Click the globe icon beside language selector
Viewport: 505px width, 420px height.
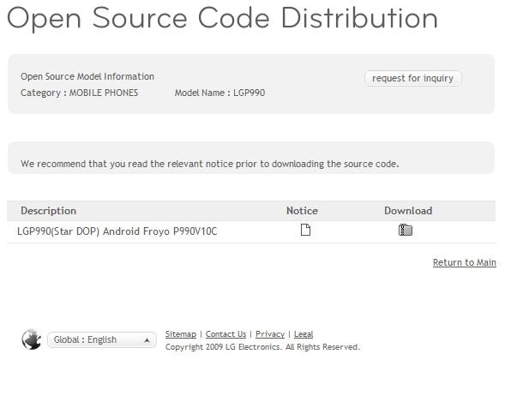click(x=31, y=339)
